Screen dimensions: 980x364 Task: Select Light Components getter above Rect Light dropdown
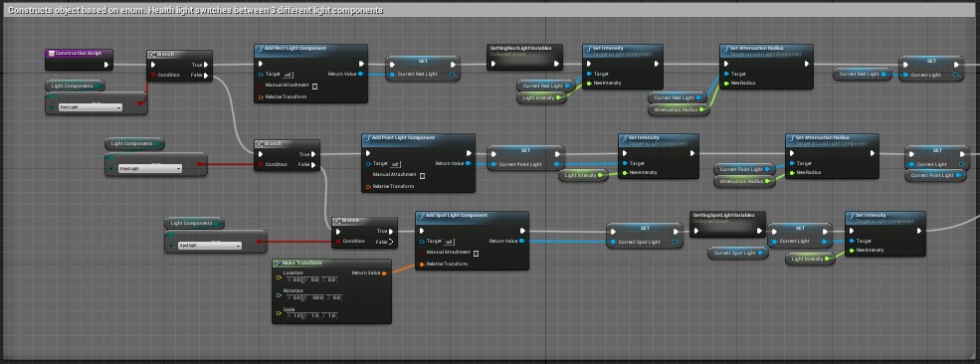coord(75,86)
